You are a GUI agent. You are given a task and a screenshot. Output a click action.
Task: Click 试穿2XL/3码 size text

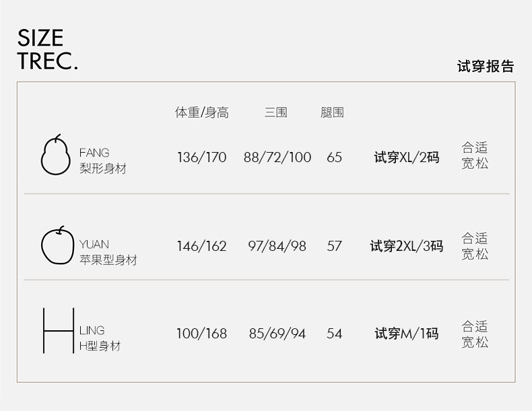pyautogui.click(x=407, y=246)
